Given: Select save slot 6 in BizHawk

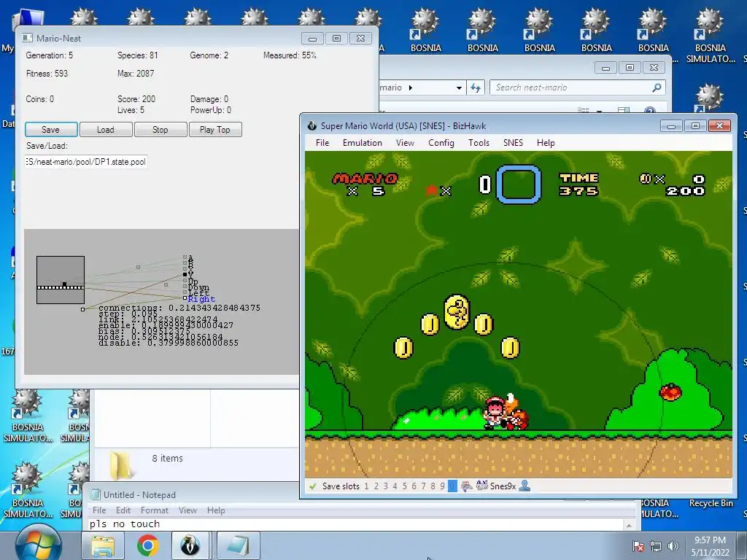Looking at the screenshot, I should click(x=414, y=486).
